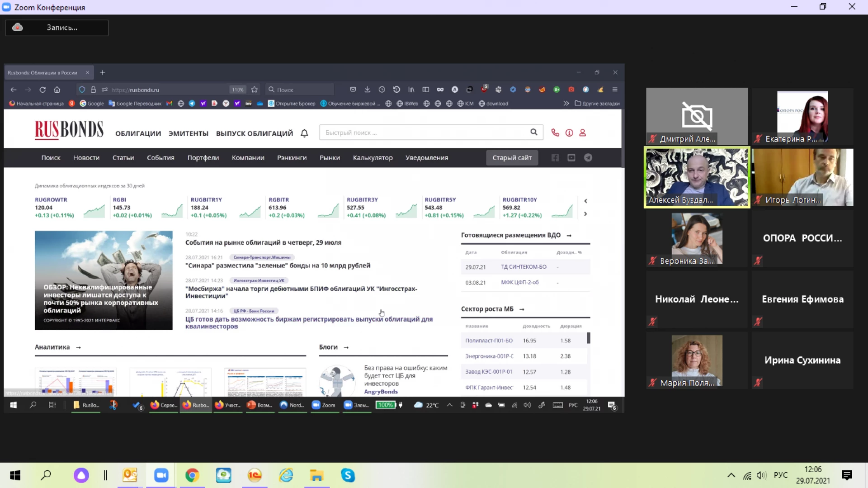Image resolution: width=868 pixels, height=488 pixels.
Task: Open the RUGROWTR index entry
Action: [x=70, y=208]
